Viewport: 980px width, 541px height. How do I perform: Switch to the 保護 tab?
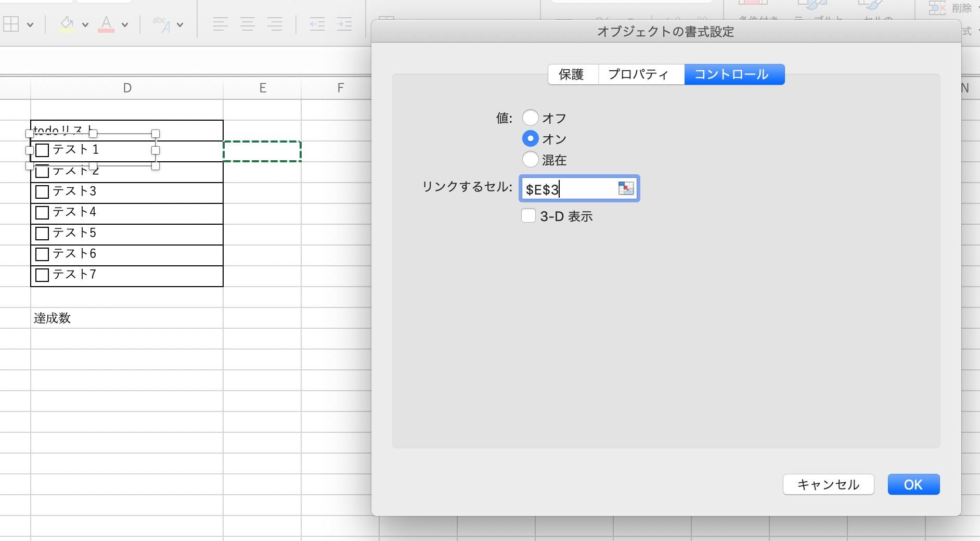[573, 74]
